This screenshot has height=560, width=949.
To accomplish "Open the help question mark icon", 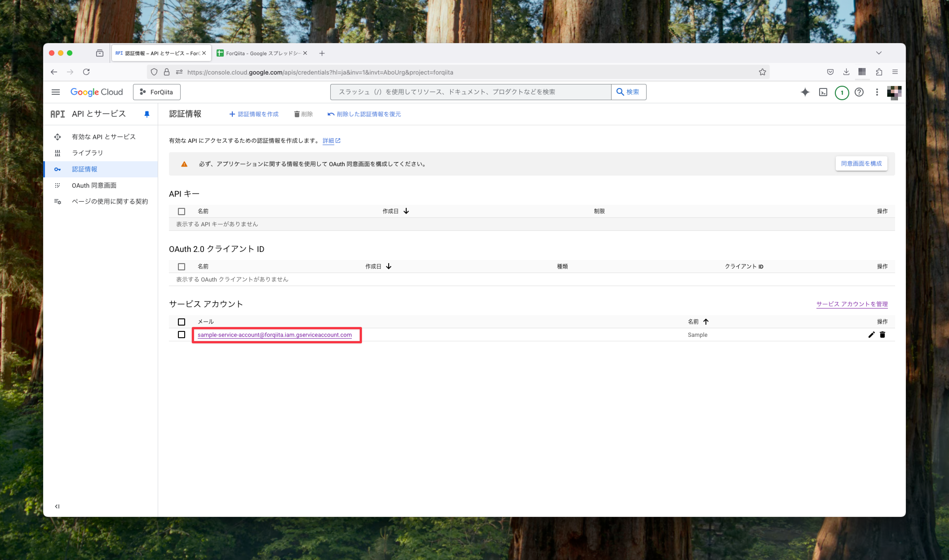I will click(x=859, y=92).
